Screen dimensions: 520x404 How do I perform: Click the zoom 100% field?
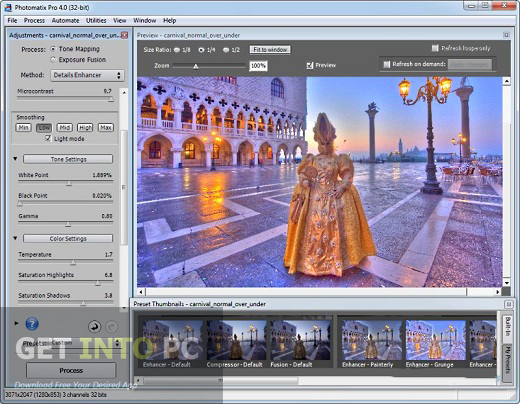[x=258, y=66]
